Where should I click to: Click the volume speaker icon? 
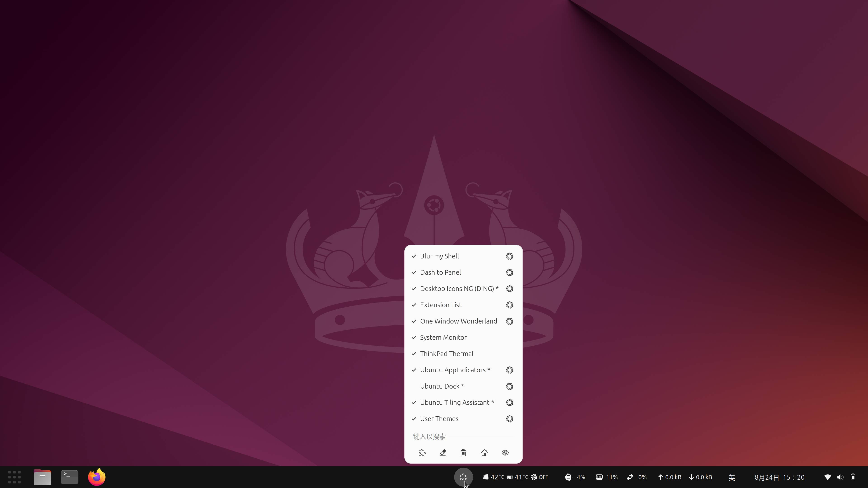(840, 477)
